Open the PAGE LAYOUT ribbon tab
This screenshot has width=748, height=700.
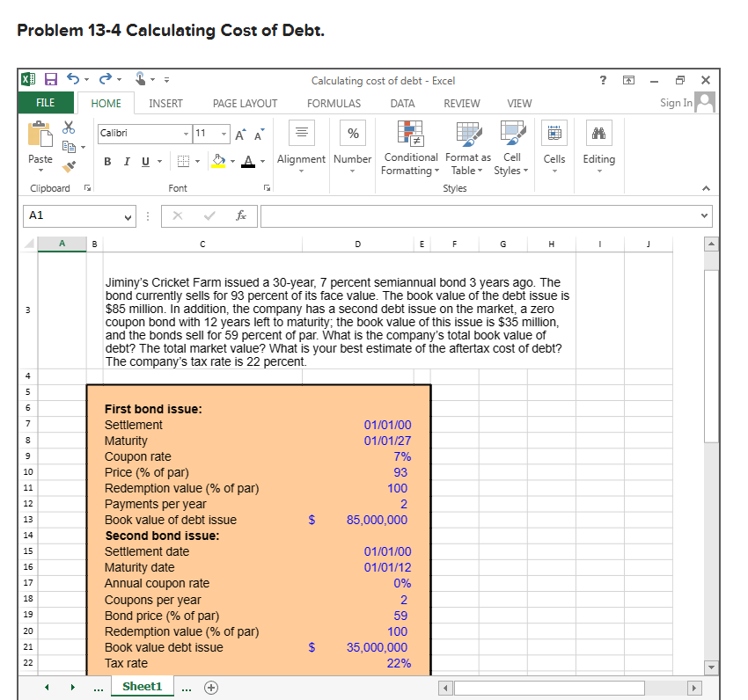[x=245, y=103]
